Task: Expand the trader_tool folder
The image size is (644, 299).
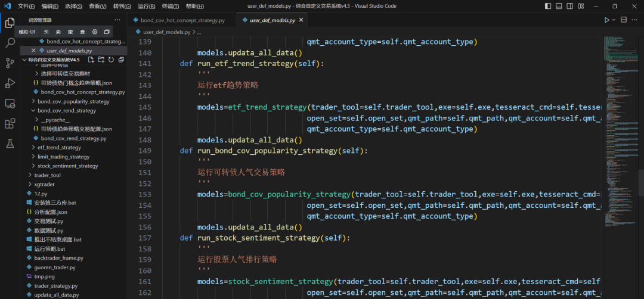Action: click(x=47, y=175)
